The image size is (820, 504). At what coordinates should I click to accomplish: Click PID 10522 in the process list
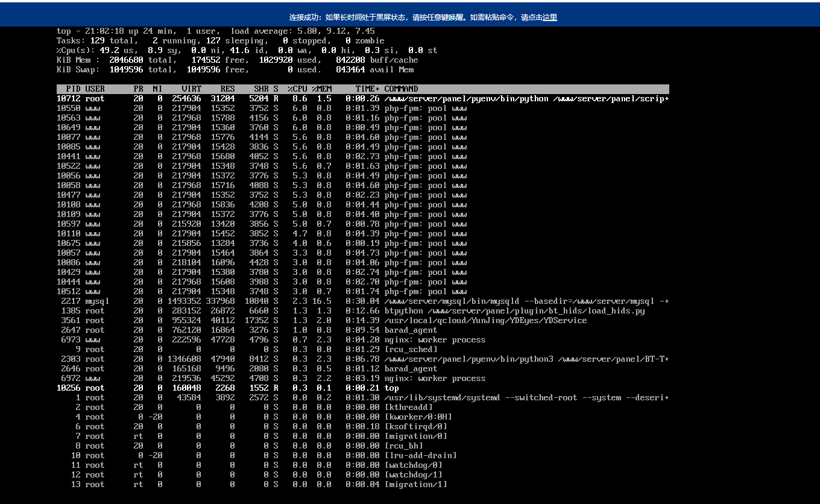(x=68, y=166)
